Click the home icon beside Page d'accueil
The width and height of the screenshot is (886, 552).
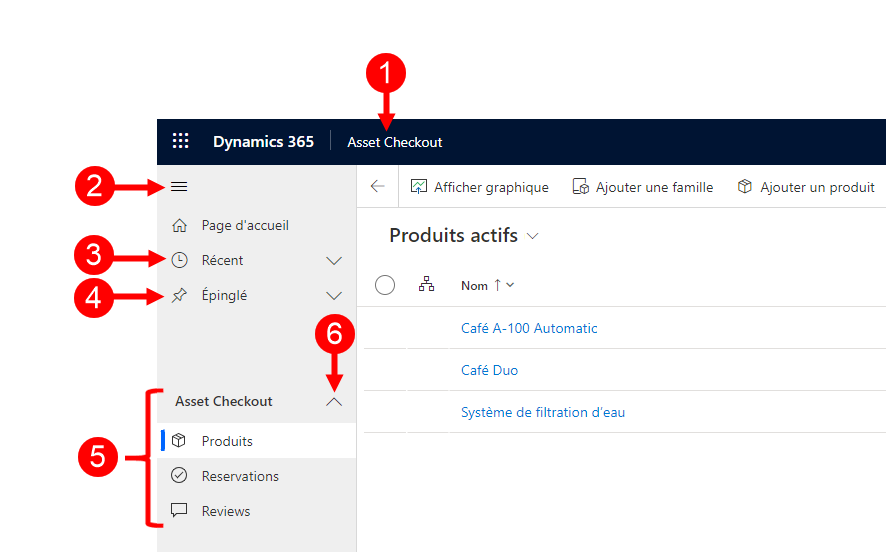click(179, 225)
